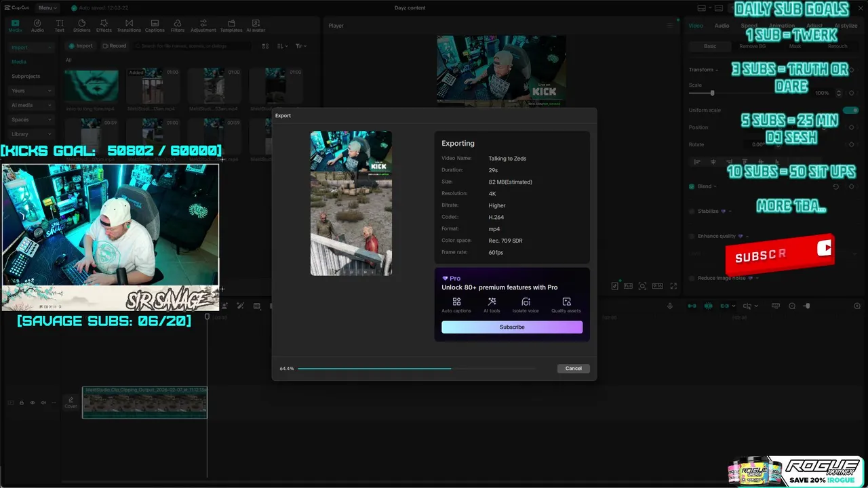Click the Subscribe button for Pro
Screen dimensions: 868x488
click(512, 327)
